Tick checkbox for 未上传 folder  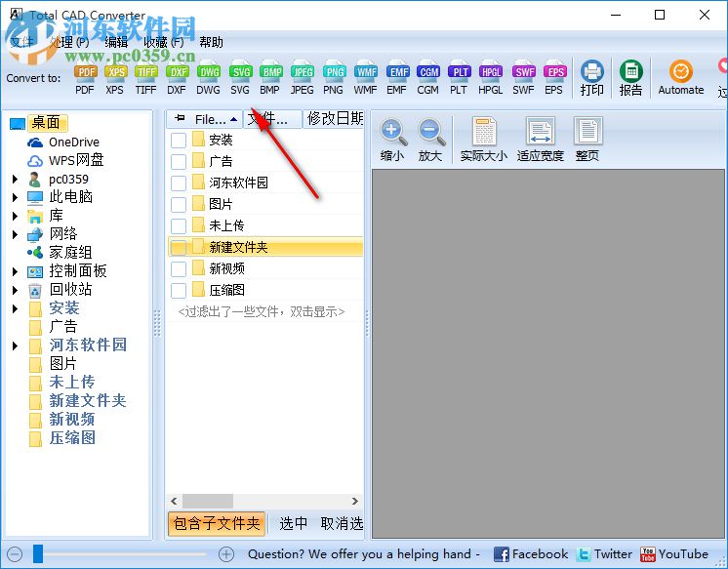[x=179, y=226]
